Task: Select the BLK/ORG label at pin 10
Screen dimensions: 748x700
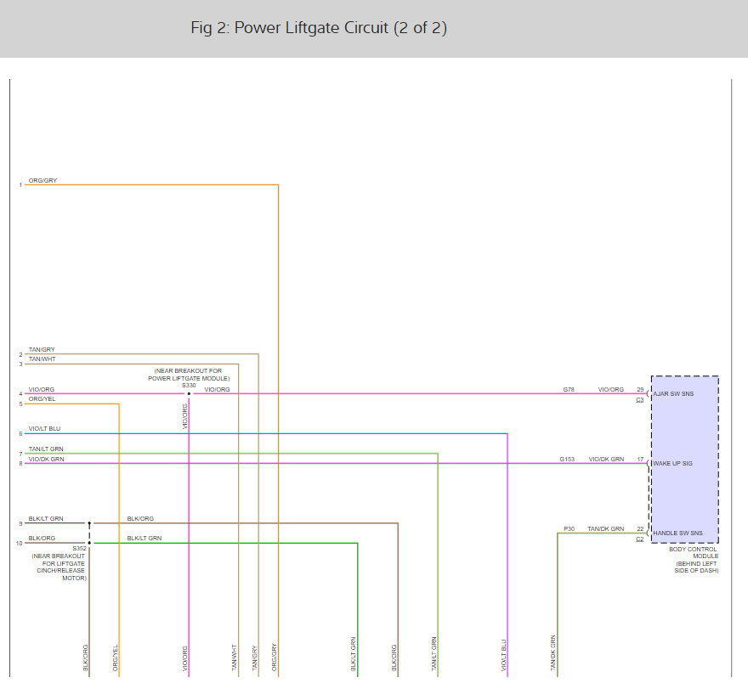Action: (x=42, y=539)
